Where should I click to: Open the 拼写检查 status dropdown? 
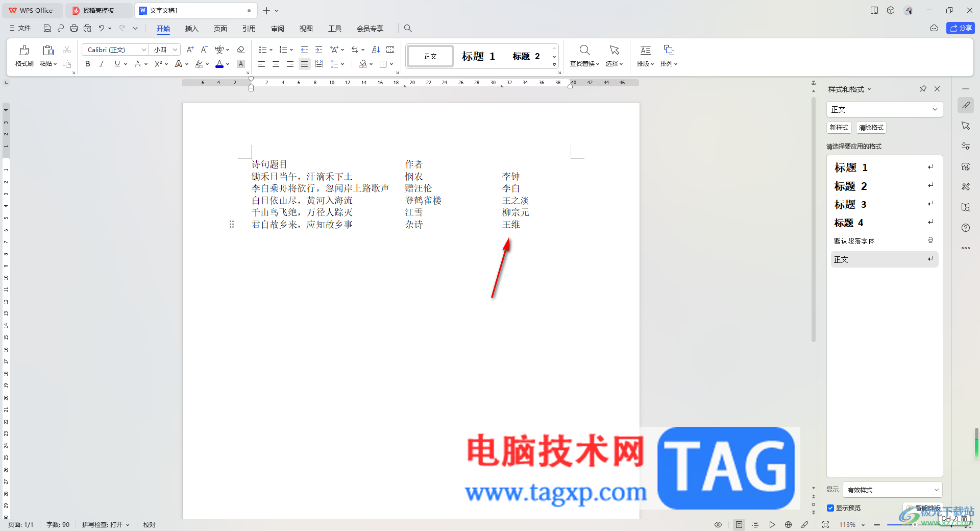point(106,525)
